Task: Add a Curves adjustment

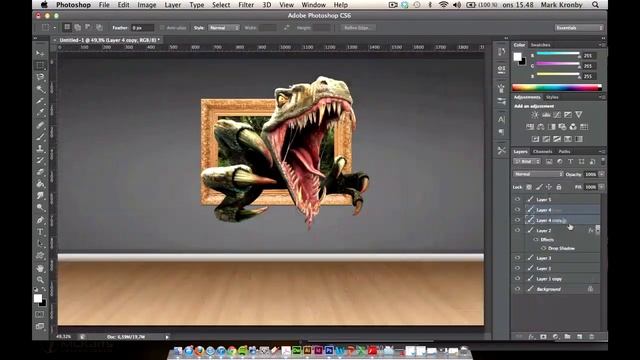Action: tap(557, 115)
